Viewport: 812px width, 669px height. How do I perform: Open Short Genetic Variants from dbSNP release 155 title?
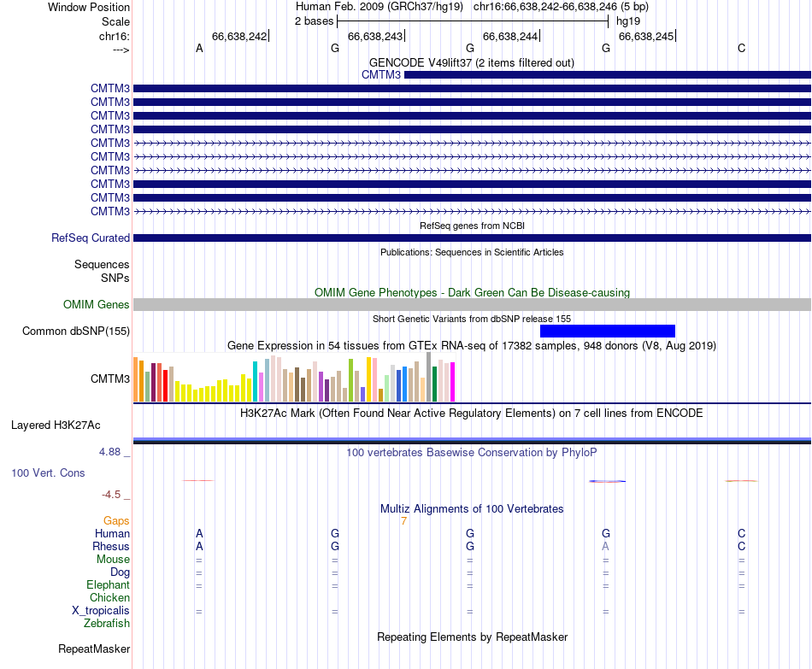472,319
